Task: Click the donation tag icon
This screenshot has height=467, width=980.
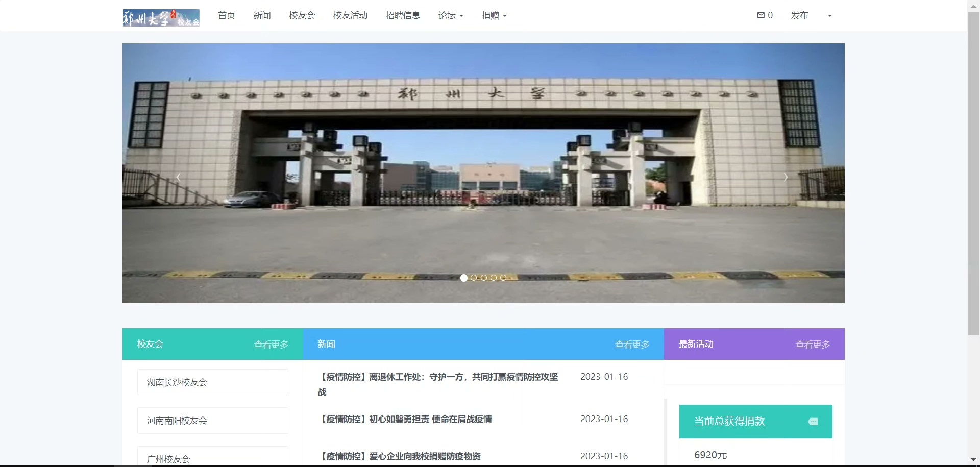Action: pyautogui.click(x=813, y=422)
